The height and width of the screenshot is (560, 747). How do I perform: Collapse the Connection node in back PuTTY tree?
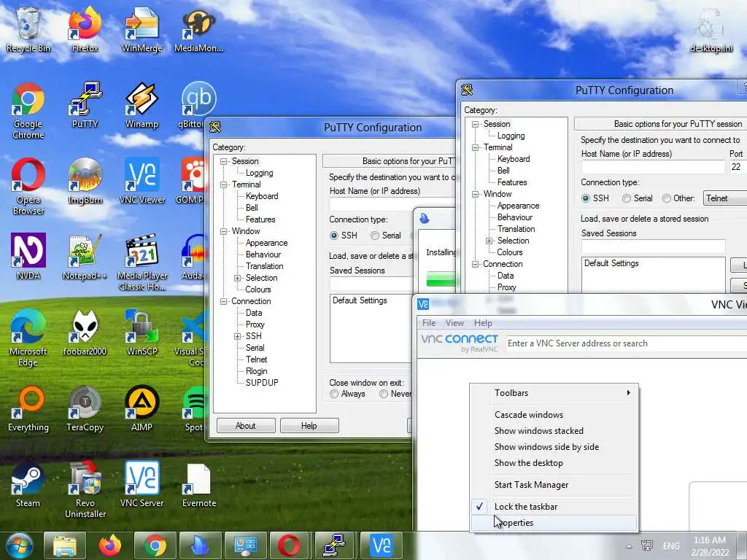tap(223, 301)
